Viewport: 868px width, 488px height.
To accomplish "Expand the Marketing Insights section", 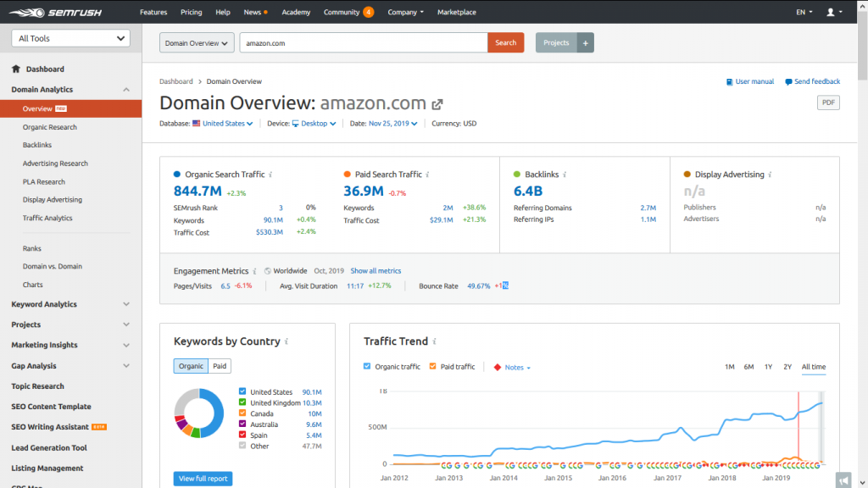I will point(126,346).
